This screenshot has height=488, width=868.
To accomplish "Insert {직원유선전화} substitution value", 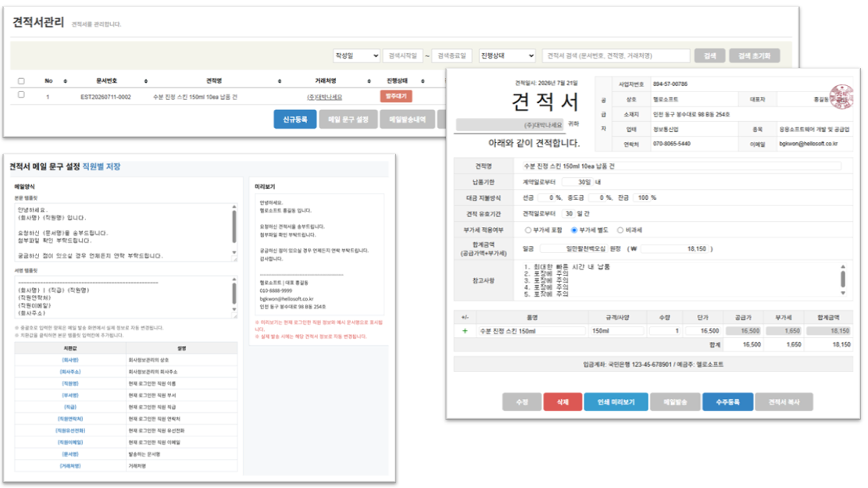I will click(70, 430).
